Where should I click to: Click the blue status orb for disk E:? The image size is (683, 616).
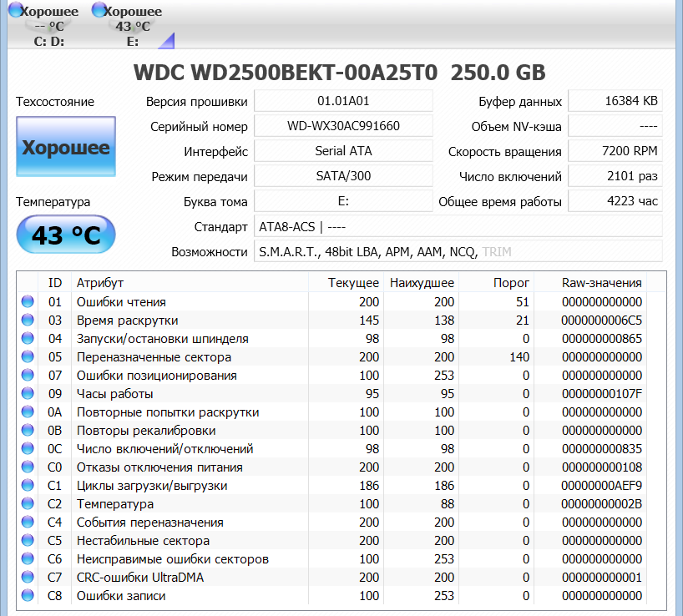click(99, 11)
